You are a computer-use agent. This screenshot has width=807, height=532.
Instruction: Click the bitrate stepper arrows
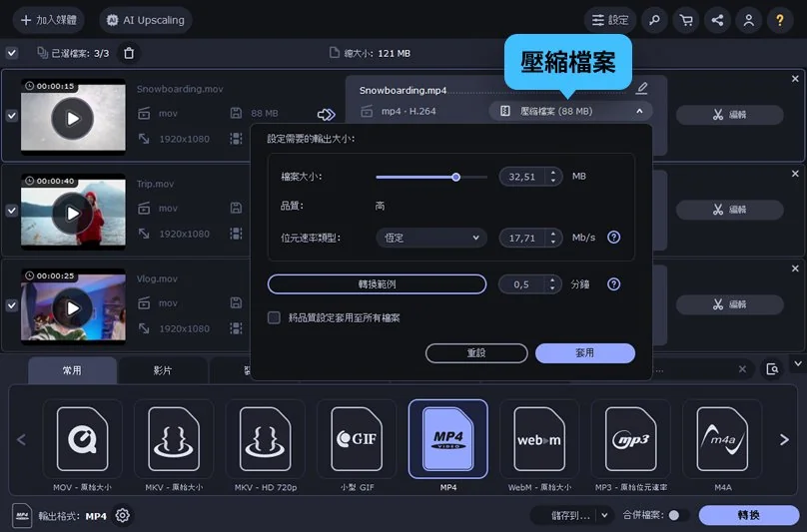pos(553,238)
